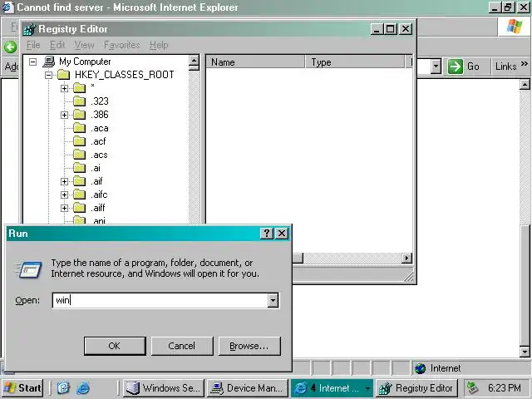Expand the .aifc key node
This screenshot has width=532, height=399.
point(64,195)
